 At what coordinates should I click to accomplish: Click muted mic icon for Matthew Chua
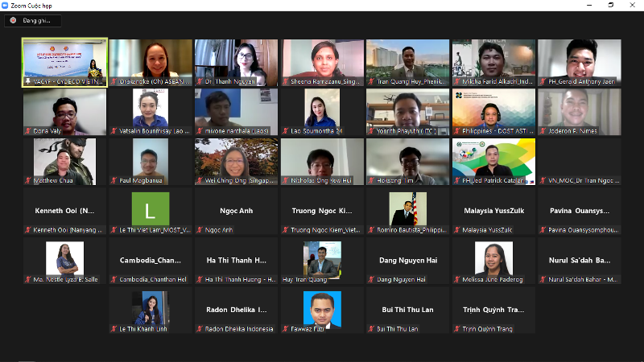coord(28,180)
